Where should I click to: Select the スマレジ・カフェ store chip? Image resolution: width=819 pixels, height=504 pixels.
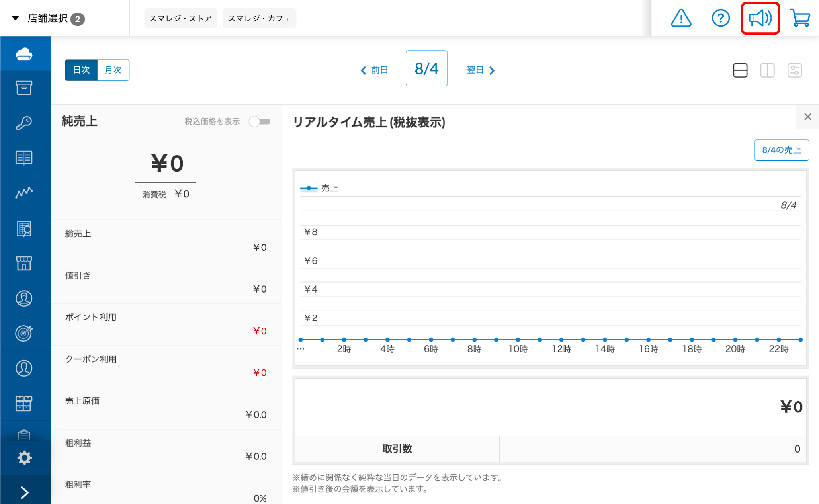[259, 18]
